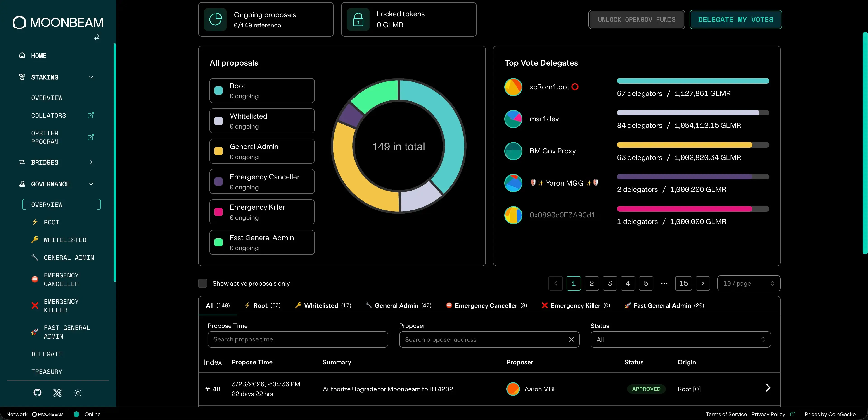
Task: Switch to All (149) tab
Action: point(218,305)
